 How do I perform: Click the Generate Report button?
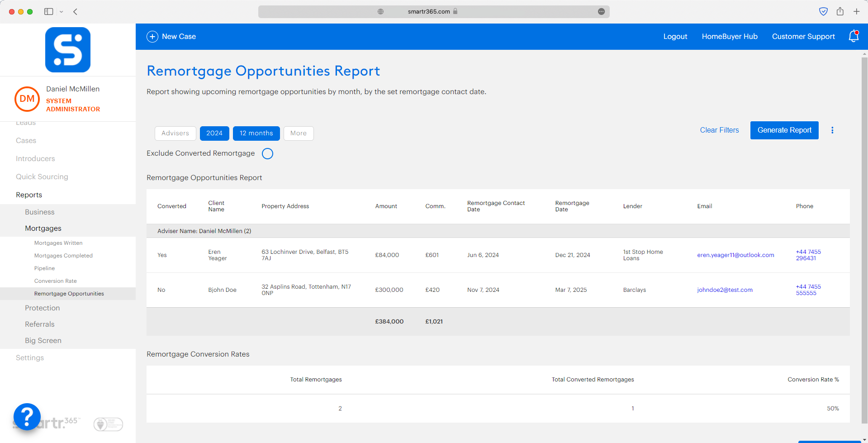pos(784,130)
